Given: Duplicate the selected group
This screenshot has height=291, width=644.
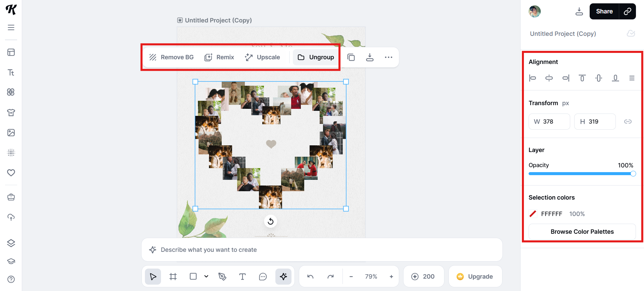Looking at the screenshot, I should coord(351,57).
